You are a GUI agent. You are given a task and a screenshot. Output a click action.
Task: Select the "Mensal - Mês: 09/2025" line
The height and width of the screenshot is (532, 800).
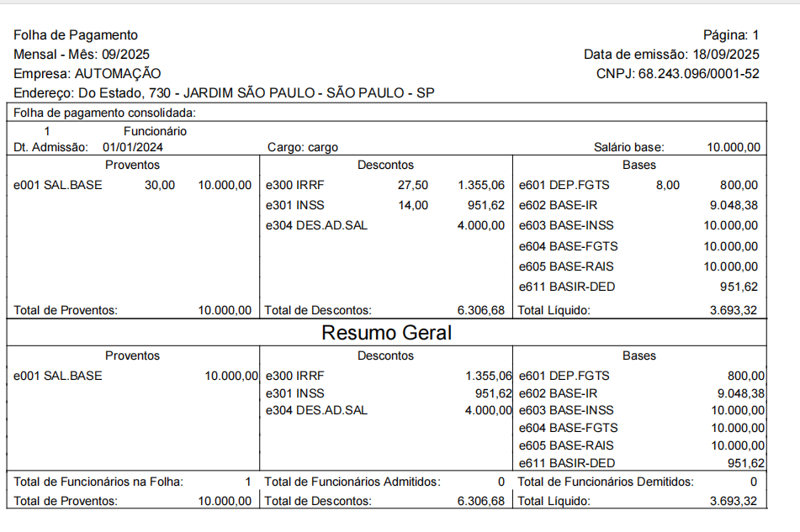pyautogui.click(x=82, y=55)
